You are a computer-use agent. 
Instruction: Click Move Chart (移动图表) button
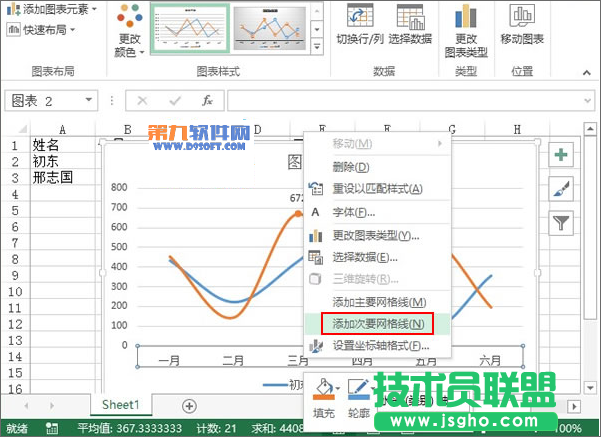pyautogui.click(x=522, y=25)
